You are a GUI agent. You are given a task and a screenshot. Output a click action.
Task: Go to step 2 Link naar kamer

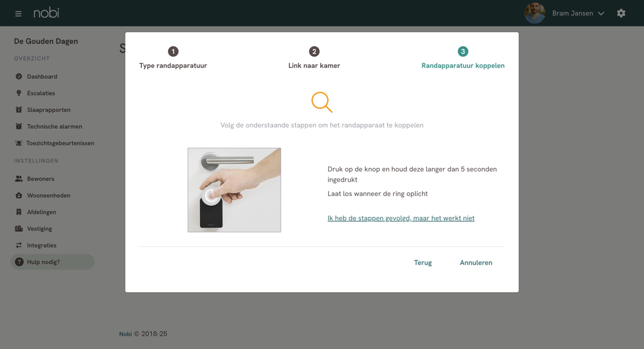click(314, 57)
